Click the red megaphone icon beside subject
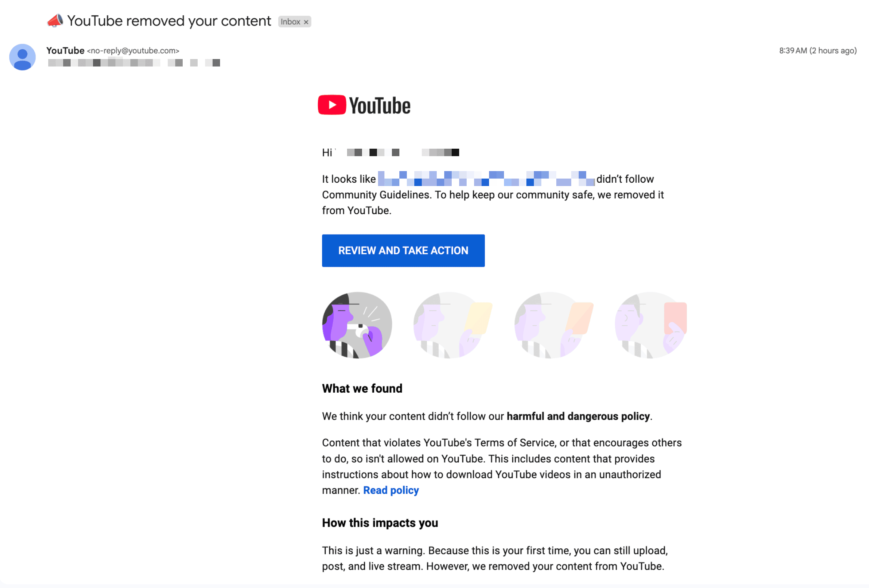 55,21
